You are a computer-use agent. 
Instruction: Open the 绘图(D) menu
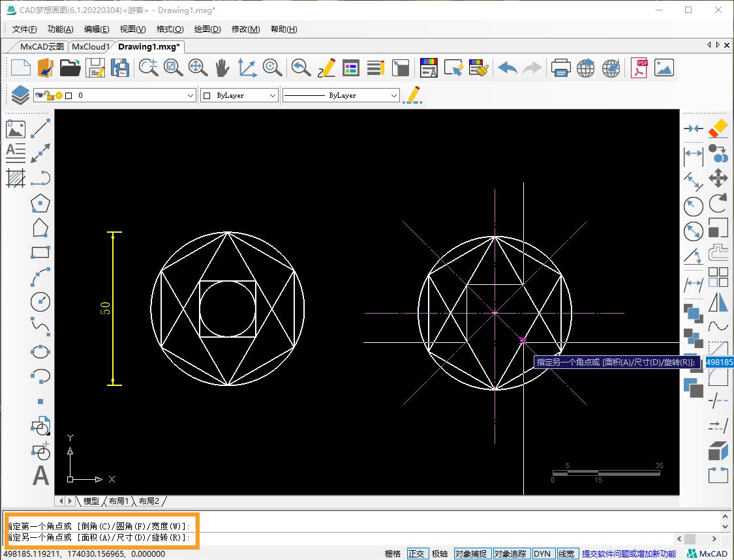tap(207, 29)
